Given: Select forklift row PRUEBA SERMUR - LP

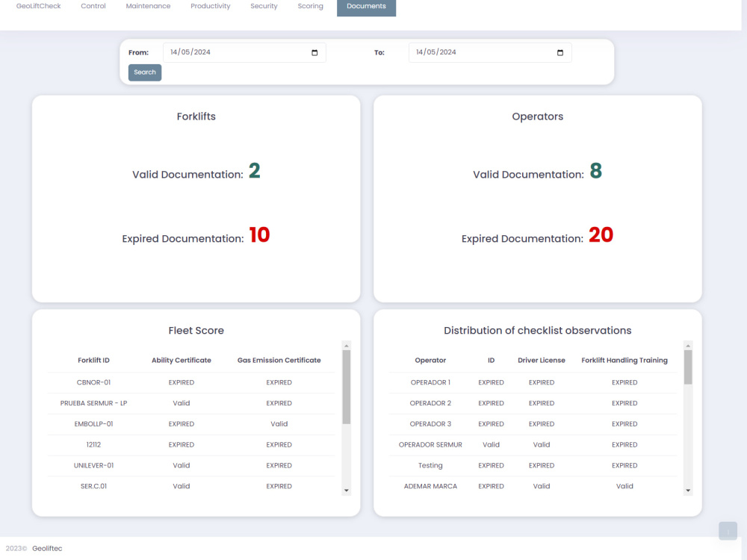Looking at the screenshot, I should coord(191,403).
